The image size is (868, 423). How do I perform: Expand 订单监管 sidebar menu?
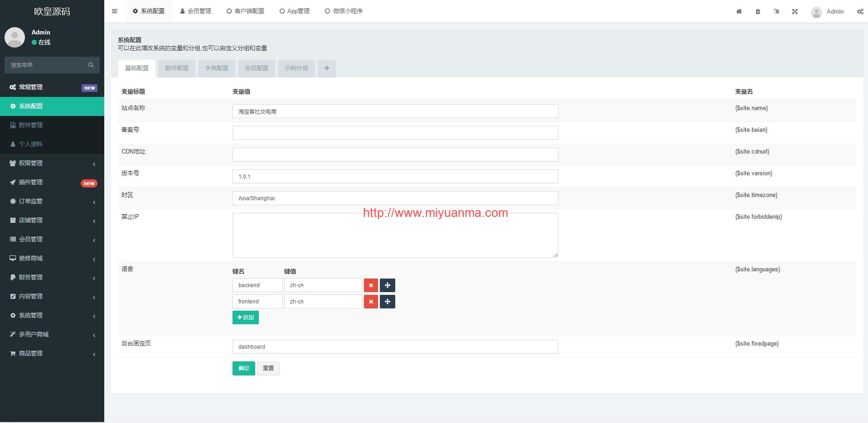coord(52,202)
